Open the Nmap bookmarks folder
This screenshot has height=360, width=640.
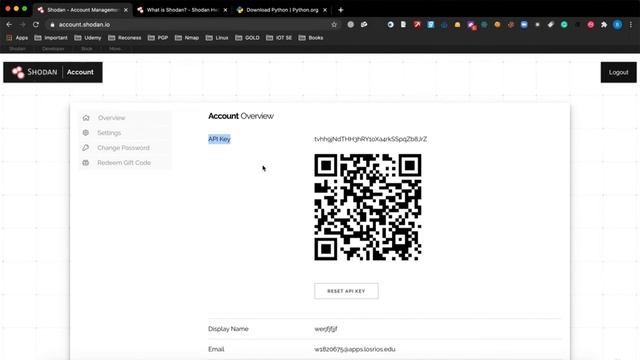[x=187, y=38]
